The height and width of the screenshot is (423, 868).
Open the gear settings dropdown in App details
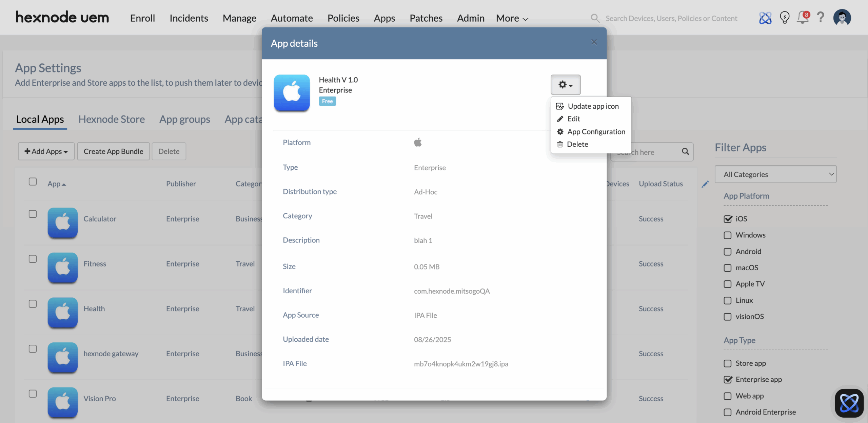565,85
